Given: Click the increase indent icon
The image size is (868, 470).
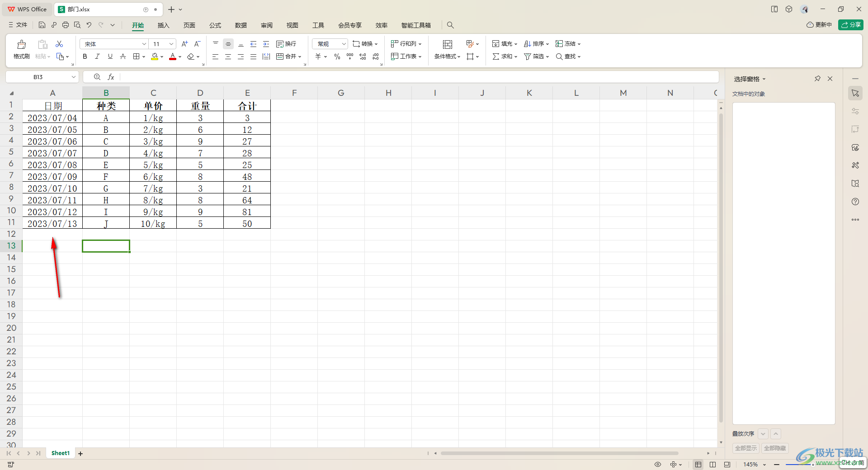Looking at the screenshot, I should click(266, 44).
